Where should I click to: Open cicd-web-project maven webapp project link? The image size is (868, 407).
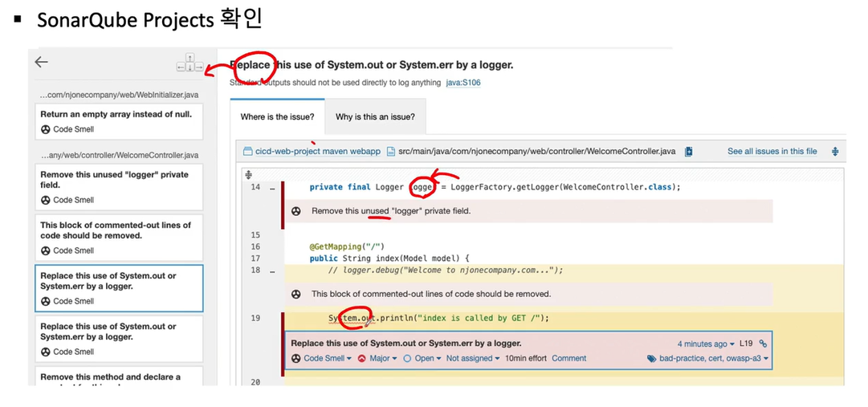pos(318,151)
